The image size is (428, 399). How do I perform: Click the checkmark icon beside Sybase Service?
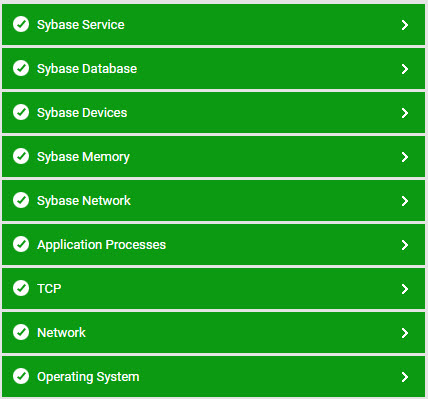(21, 25)
